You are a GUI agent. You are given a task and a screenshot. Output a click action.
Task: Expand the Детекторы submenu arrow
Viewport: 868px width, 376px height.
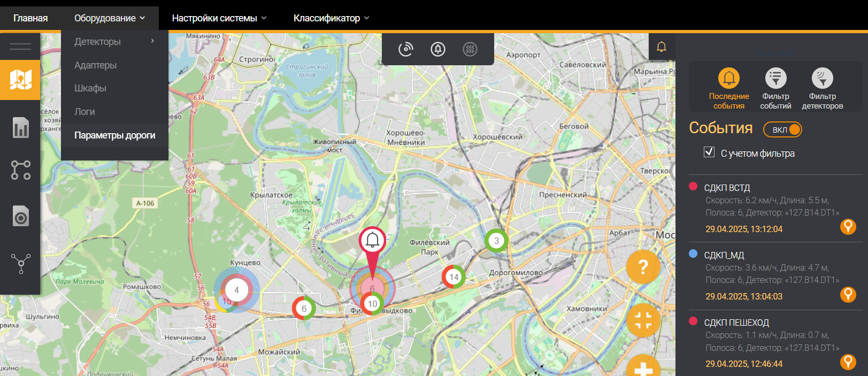pos(152,41)
